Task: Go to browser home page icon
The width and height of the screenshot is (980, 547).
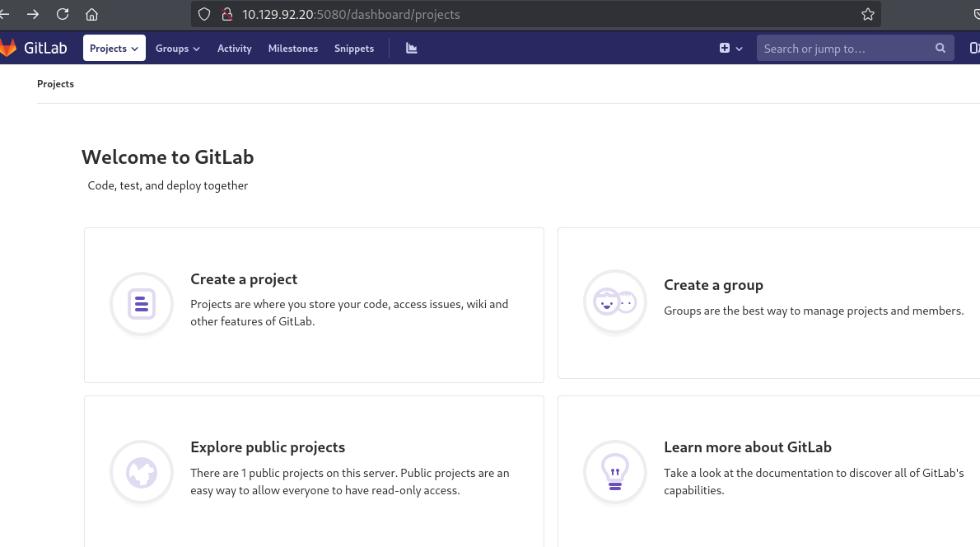Action: (92, 14)
